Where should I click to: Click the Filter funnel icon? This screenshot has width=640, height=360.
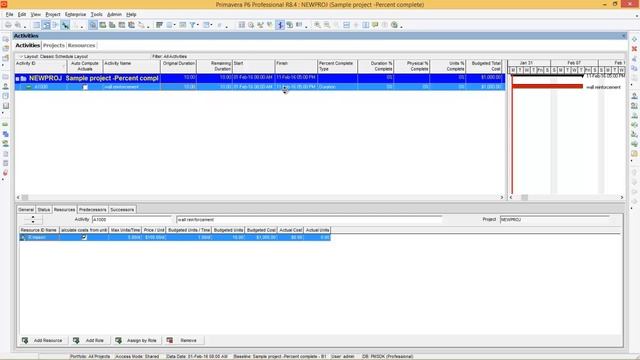coord(192,25)
